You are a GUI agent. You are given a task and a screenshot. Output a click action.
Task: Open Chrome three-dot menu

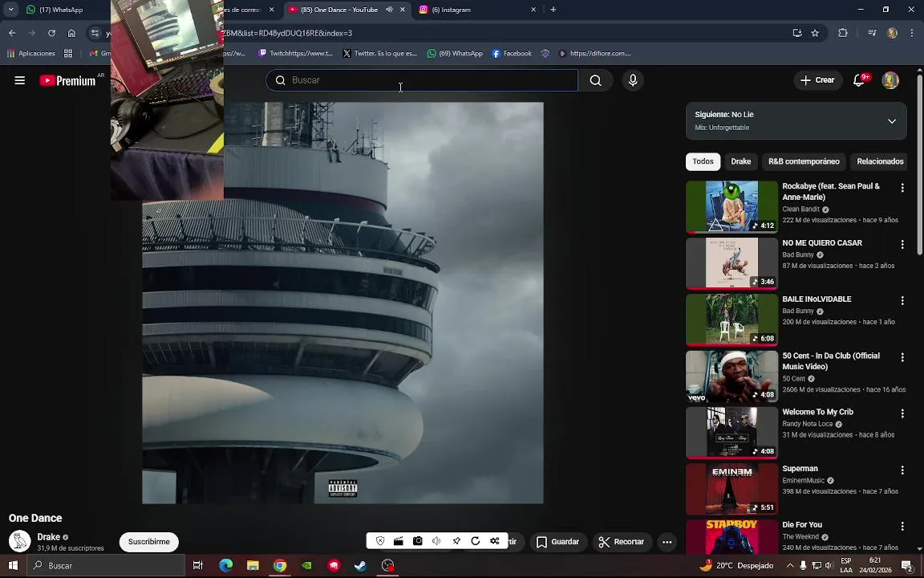coord(912,33)
